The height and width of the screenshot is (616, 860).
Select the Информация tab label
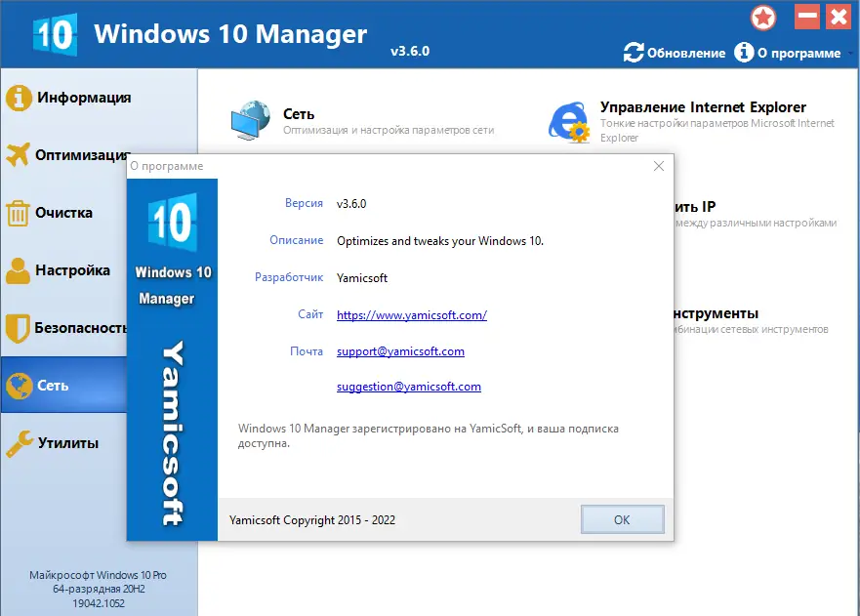(84, 98)
